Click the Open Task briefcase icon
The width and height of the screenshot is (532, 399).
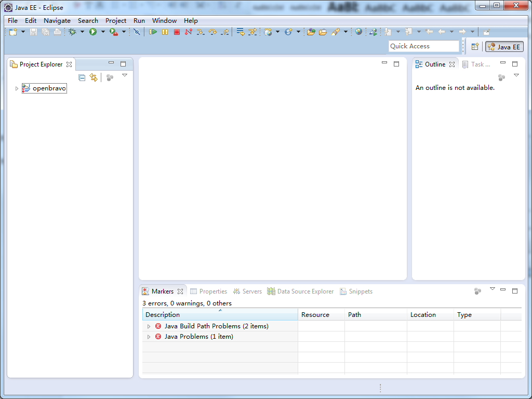pos(323,32)
